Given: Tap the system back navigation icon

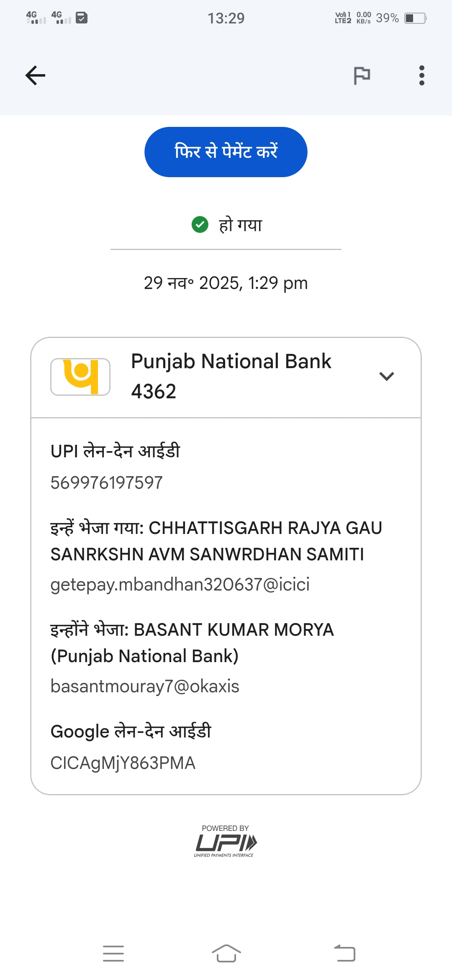Looking at the screenshot, I should (x=344, y=954).
